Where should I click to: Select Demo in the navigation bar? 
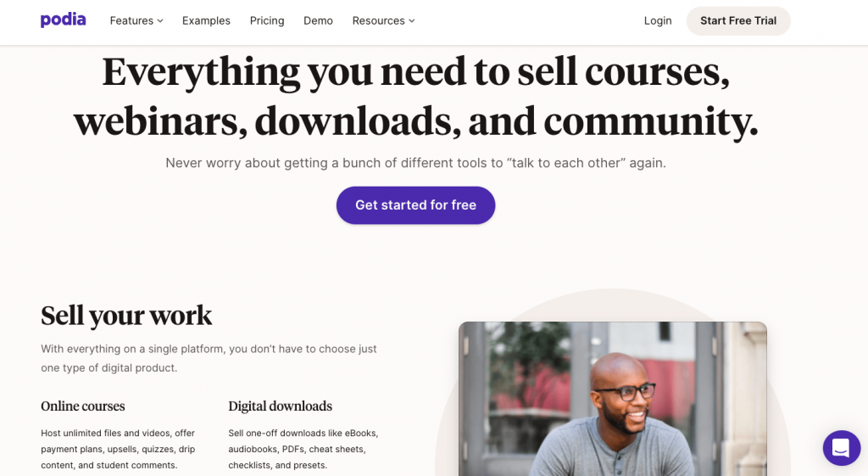(x=319, y=20)
